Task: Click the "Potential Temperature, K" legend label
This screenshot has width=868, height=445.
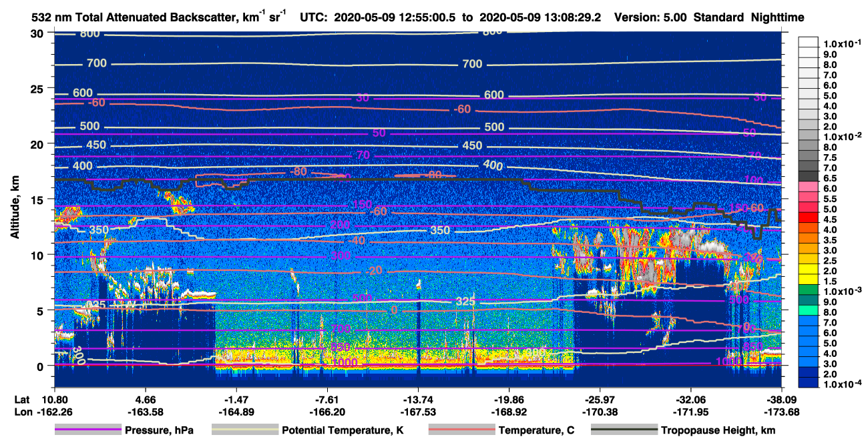Action: tap(343, 431)
